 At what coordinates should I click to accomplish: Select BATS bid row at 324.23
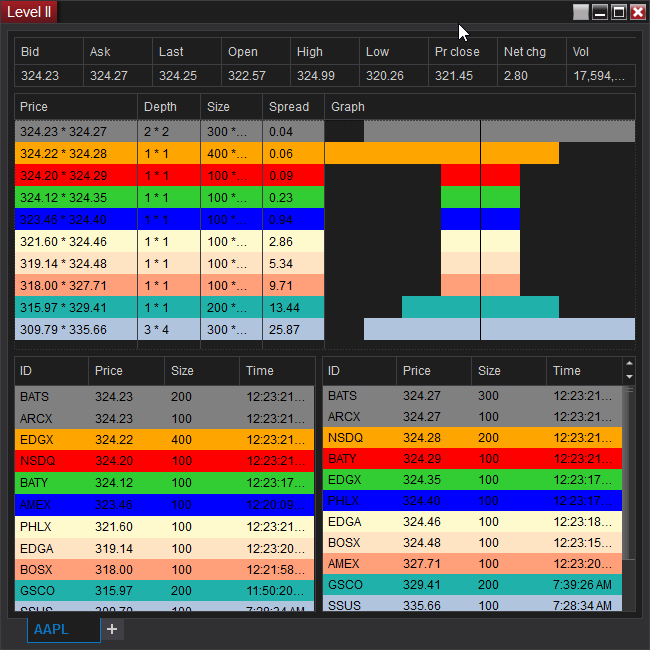coord(165,397)
